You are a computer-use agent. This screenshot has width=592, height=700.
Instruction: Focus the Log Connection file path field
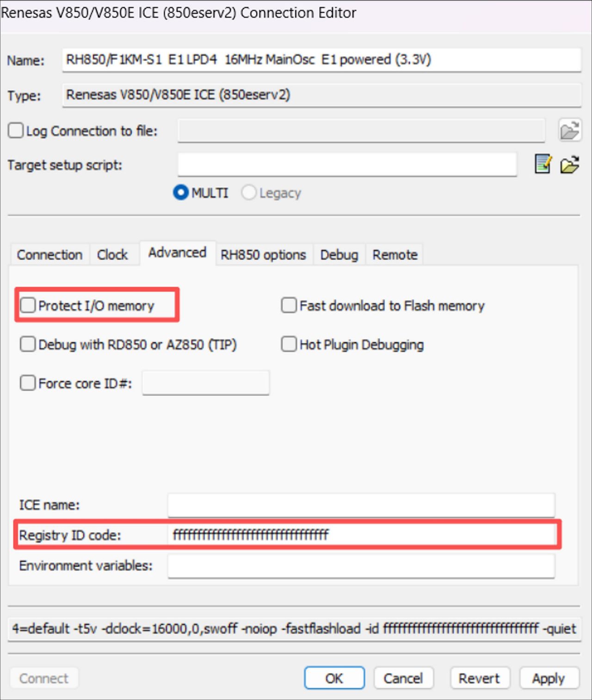coord(361,131)
